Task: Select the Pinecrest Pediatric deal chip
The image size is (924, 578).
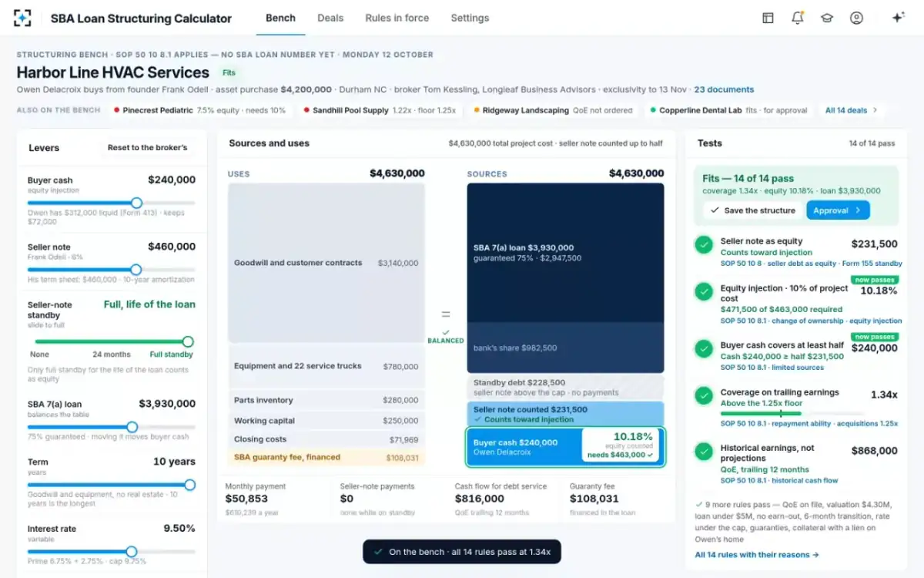Action: point(199,110)
